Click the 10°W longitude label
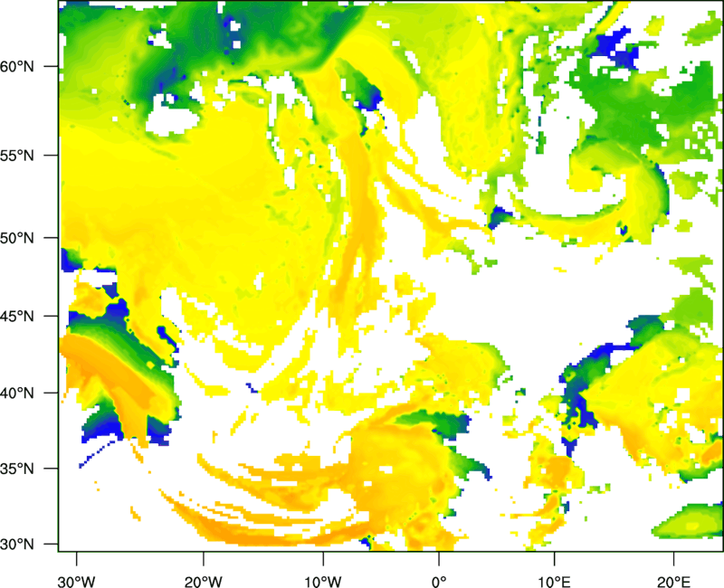 click(x=323, y=582)
